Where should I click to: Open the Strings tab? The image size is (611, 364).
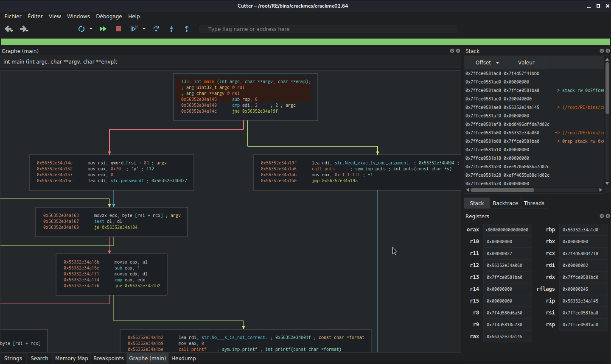tap(13, 358)
